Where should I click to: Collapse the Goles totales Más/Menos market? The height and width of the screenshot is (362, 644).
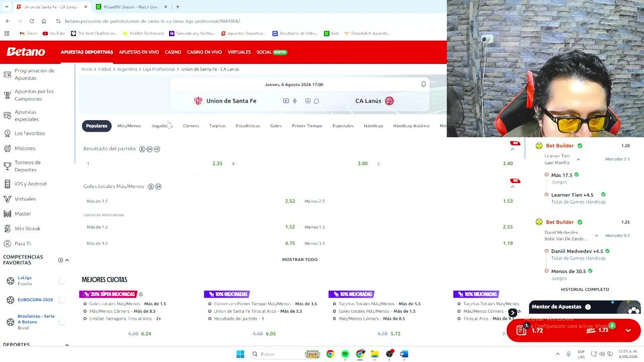tap(513, 187)
